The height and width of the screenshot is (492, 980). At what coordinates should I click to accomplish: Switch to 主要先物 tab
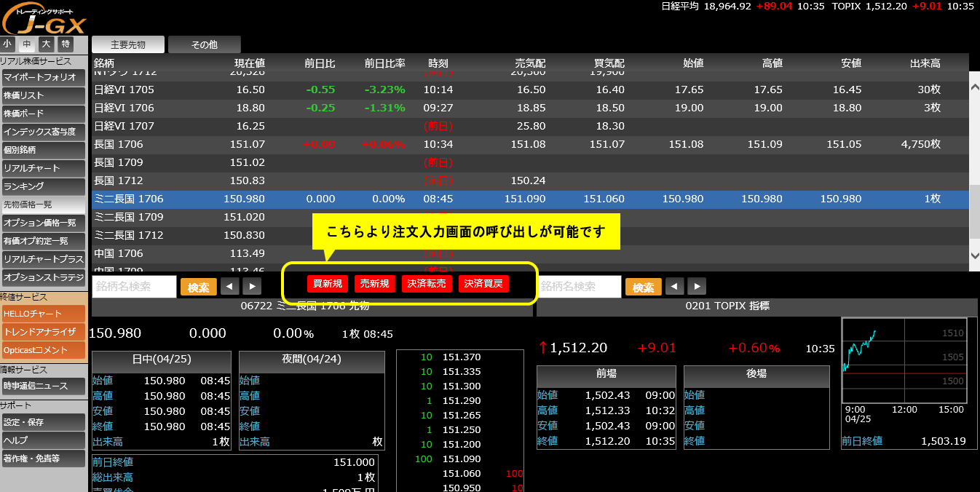(x=128, y=44)
